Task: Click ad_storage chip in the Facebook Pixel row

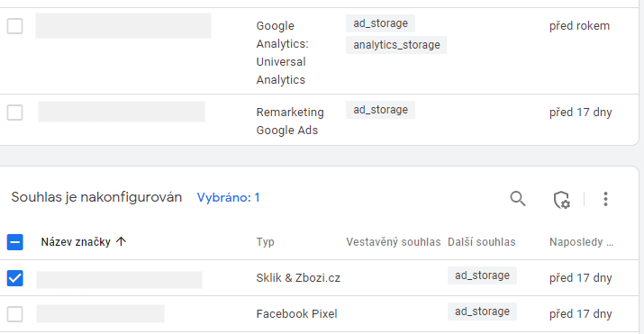Action: tap(482, 311)
